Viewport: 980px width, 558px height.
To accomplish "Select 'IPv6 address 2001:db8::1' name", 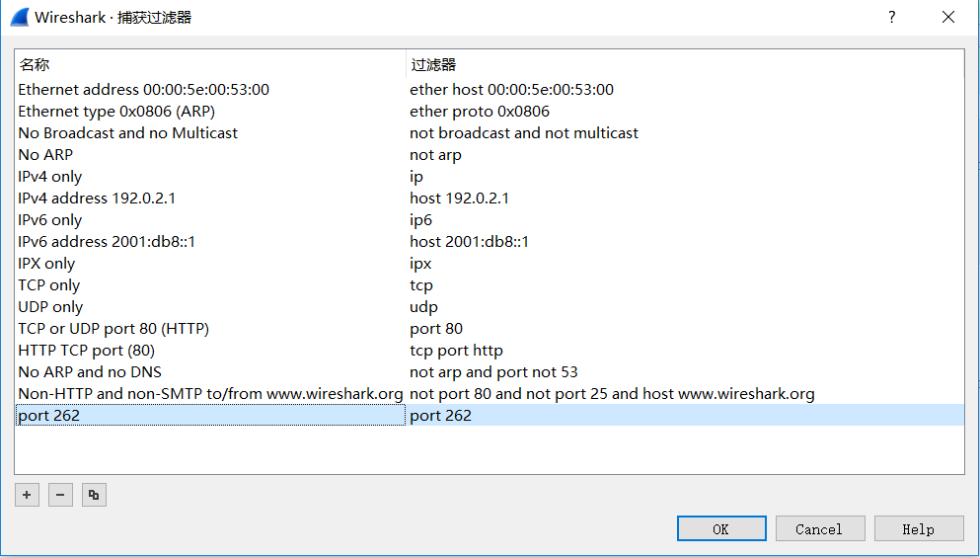I will (x=107, y=241).
